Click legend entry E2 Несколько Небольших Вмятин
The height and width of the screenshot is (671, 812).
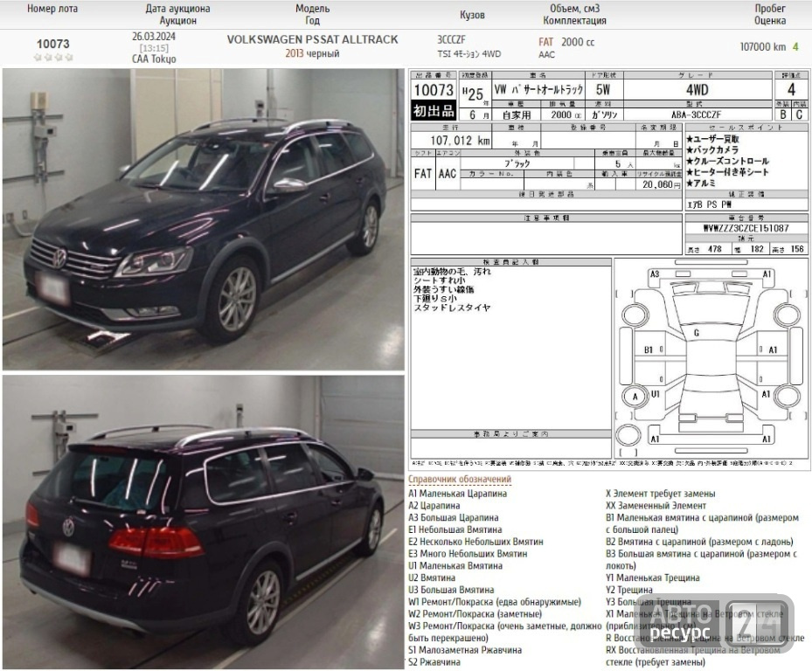[x=475, y=542]
